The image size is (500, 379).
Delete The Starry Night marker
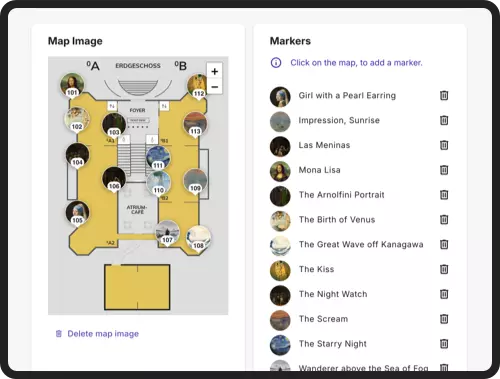(444, 344)
